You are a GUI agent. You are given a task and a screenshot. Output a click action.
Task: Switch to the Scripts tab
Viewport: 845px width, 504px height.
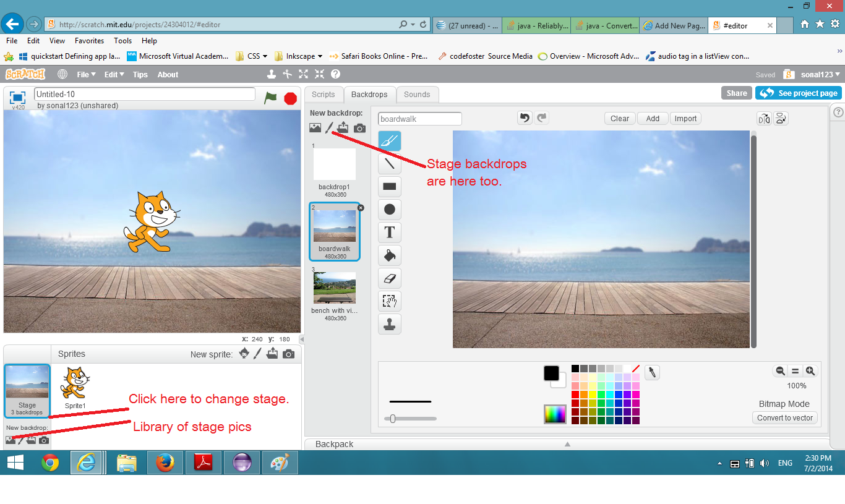click(x=324, y=95)
